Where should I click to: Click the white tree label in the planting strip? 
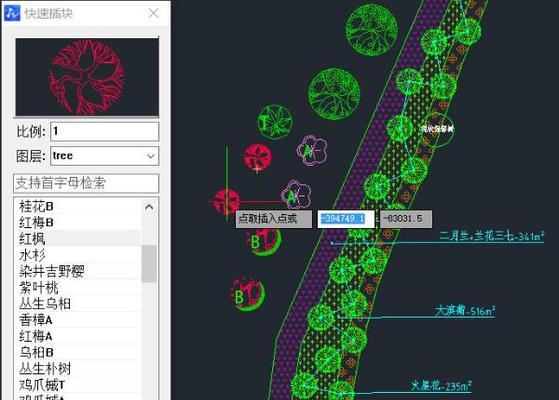click(x=437, y=128)
